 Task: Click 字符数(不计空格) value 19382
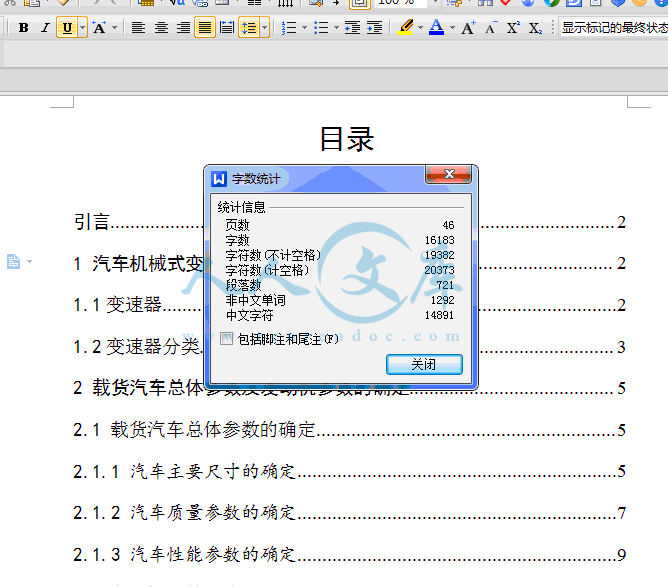coord(439,255)
